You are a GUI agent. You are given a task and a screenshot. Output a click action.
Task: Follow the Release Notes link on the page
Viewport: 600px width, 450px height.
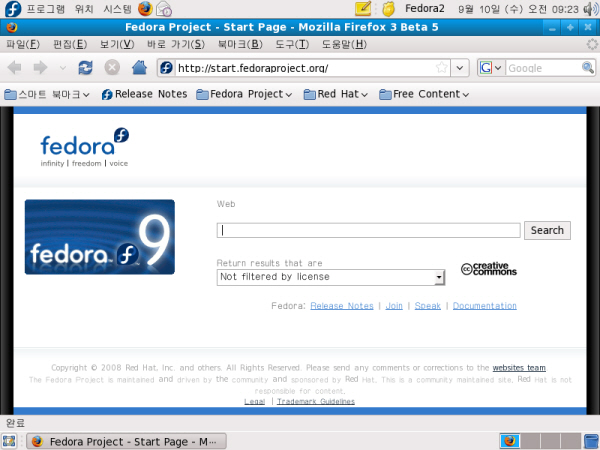pyautogui.click(x=342, y=306)
